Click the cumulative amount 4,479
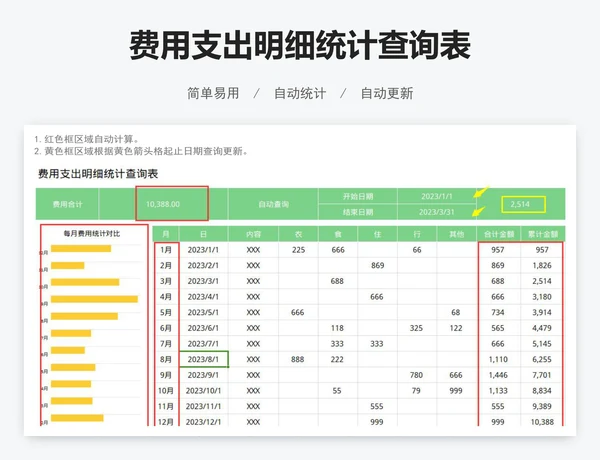The width and height of the screenshot is (600, 460). pos(542,328)
